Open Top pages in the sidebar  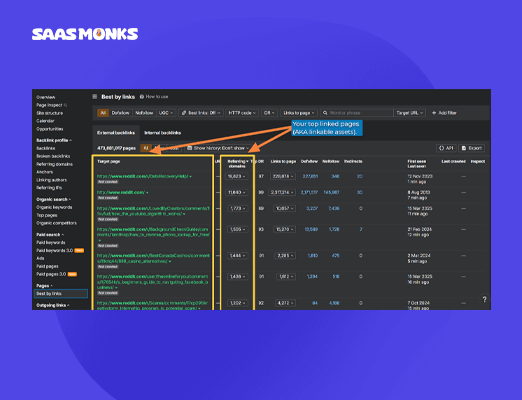point(47,215)
